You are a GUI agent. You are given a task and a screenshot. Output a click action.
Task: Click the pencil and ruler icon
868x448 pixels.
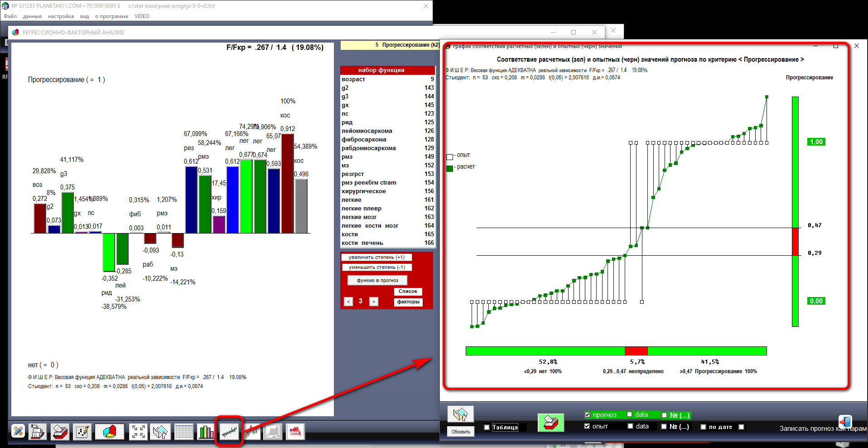[18, 431]
